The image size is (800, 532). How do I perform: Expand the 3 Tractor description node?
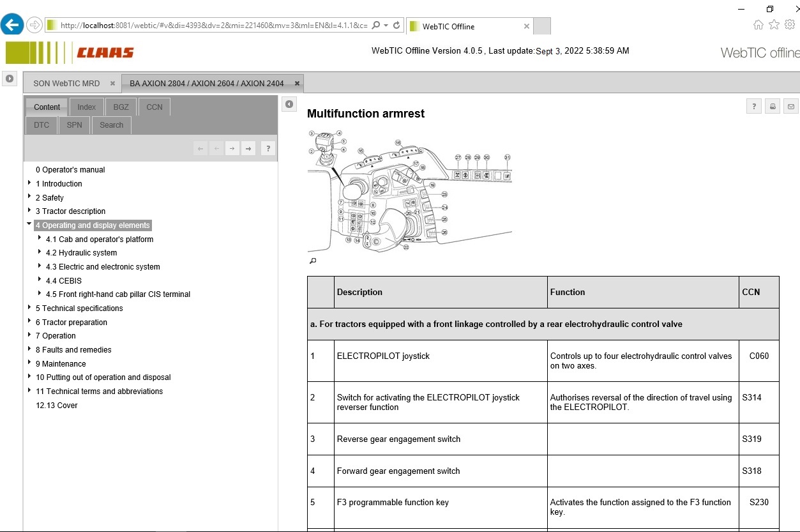(x=29, y=211)
